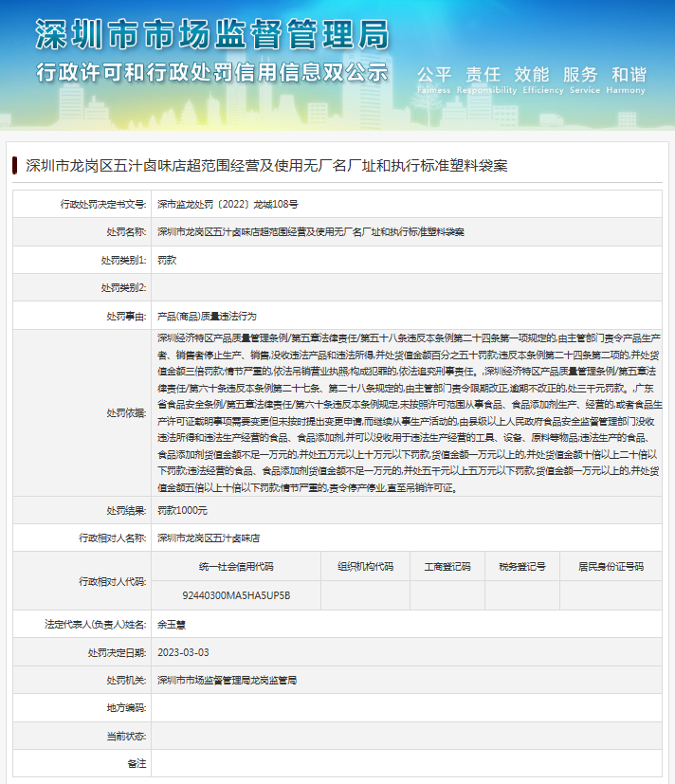Click the 处罚依据 legal basis paragraph
The image size is (675, 784).
410,413
